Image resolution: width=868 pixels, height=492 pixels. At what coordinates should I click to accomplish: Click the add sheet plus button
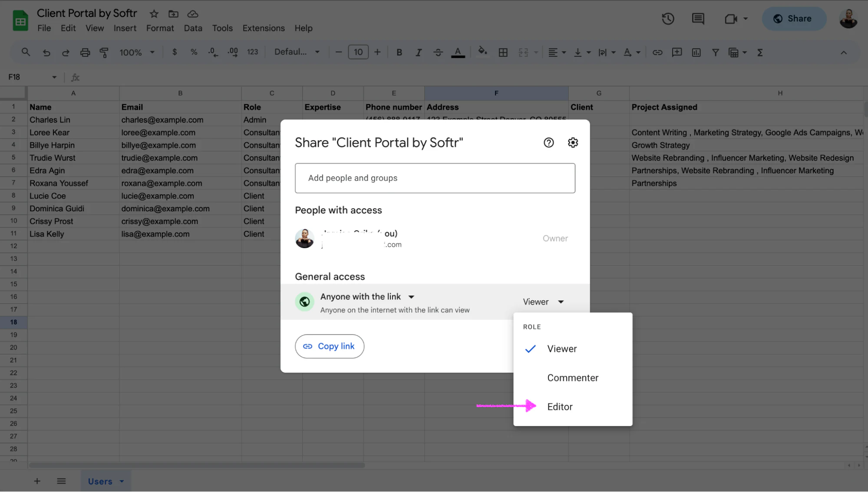(37, 481)
